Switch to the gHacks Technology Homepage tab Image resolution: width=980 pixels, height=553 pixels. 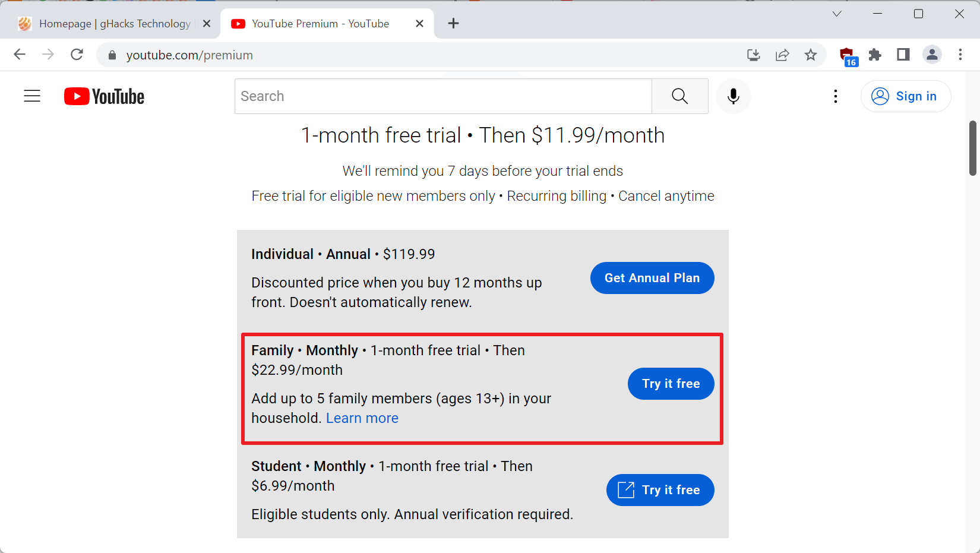114,24
